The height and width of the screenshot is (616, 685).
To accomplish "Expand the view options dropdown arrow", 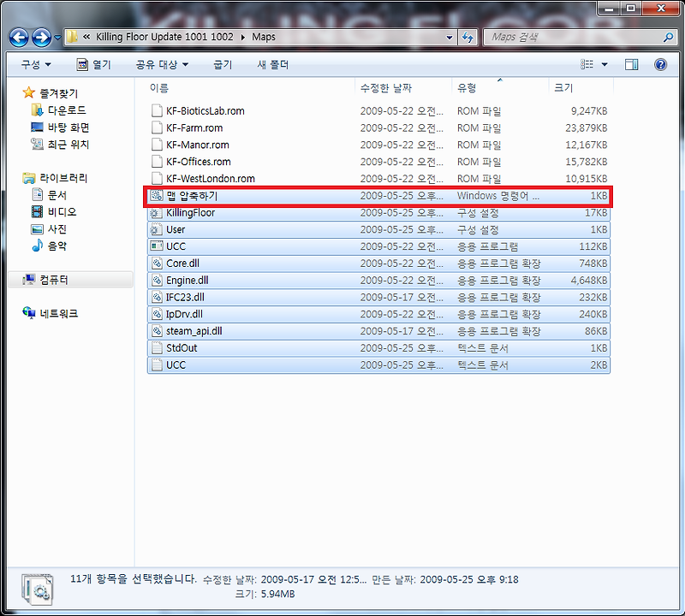I will pyautogui.click(x=605, y=65).
